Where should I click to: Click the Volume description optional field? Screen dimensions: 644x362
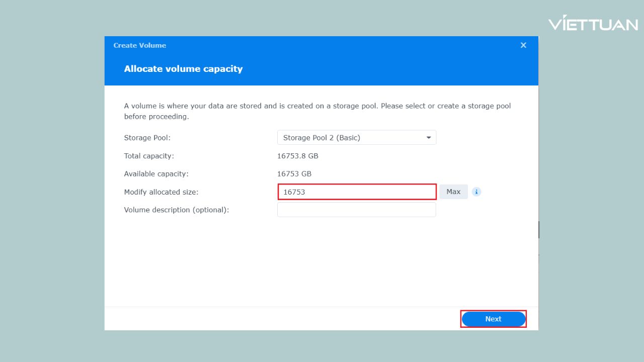(x=357, y=210)
